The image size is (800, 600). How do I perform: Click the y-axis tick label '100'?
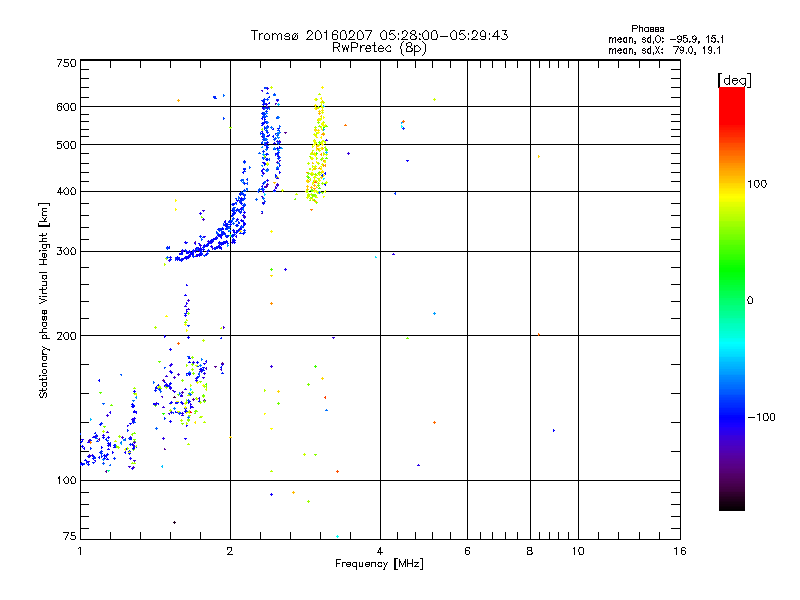click(x=66, y=480)
